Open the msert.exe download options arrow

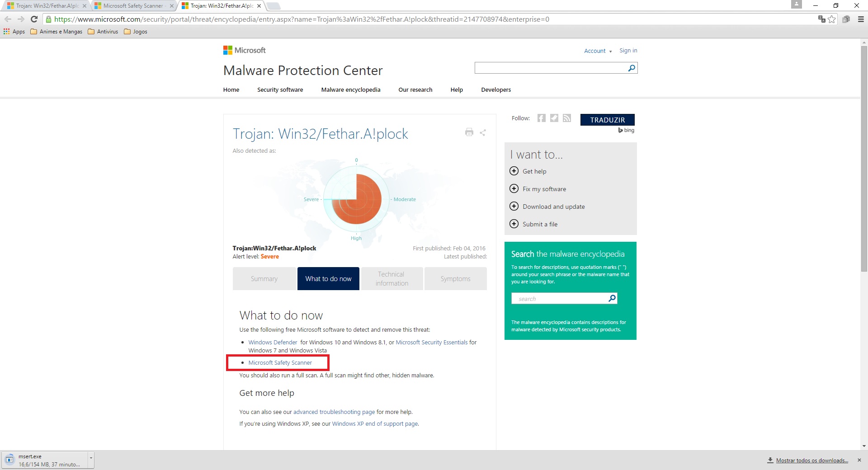click(91, 458)
